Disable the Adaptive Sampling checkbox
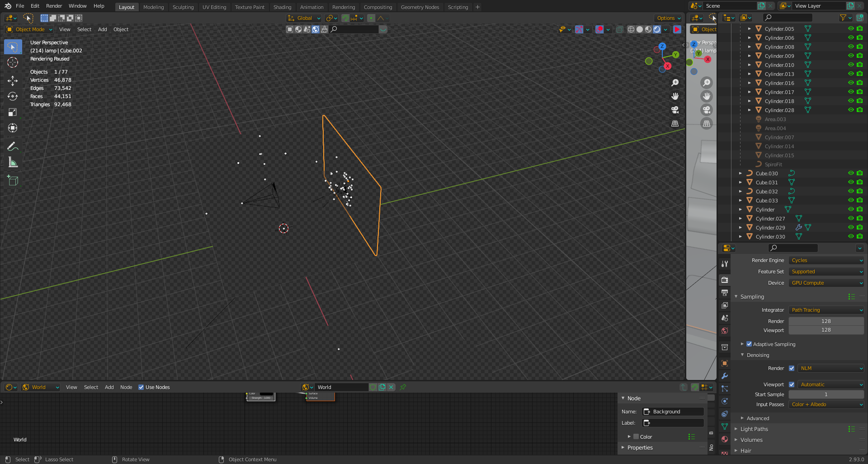Viewport: 868px width, 464px height. pyautogui.click(x=749, y=344)
